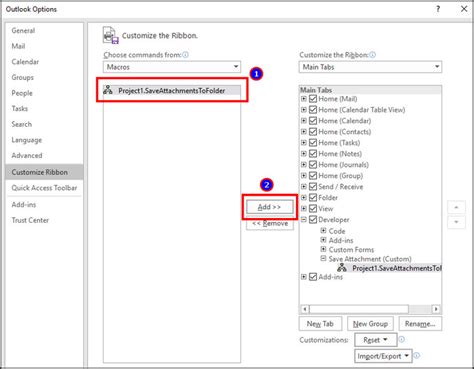Click the info icon next to Import/Export button
The image size is (474, 369).
click(417, 356)
